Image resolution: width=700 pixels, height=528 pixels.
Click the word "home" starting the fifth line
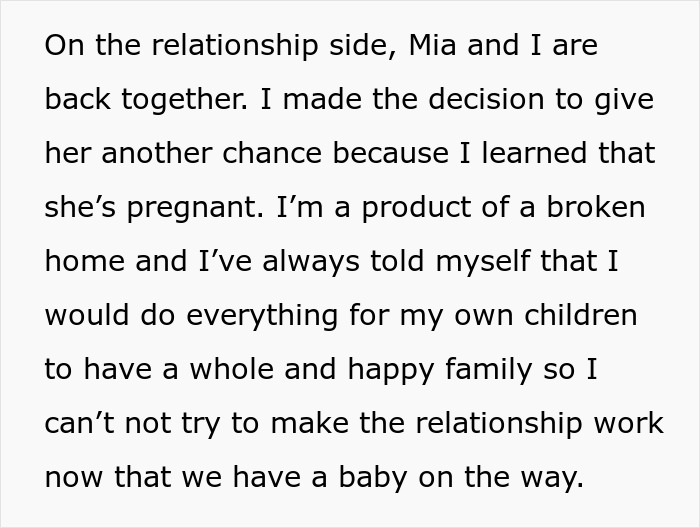pos(84,262)
